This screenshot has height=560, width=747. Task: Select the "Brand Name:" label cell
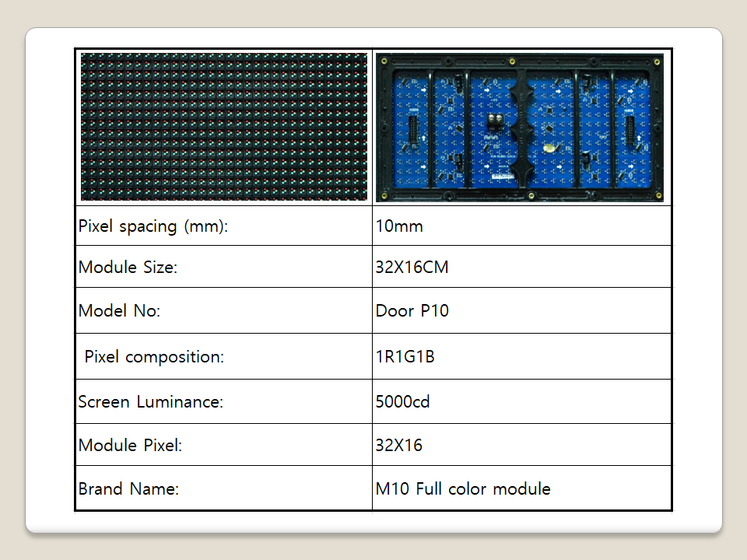(128, 489)
